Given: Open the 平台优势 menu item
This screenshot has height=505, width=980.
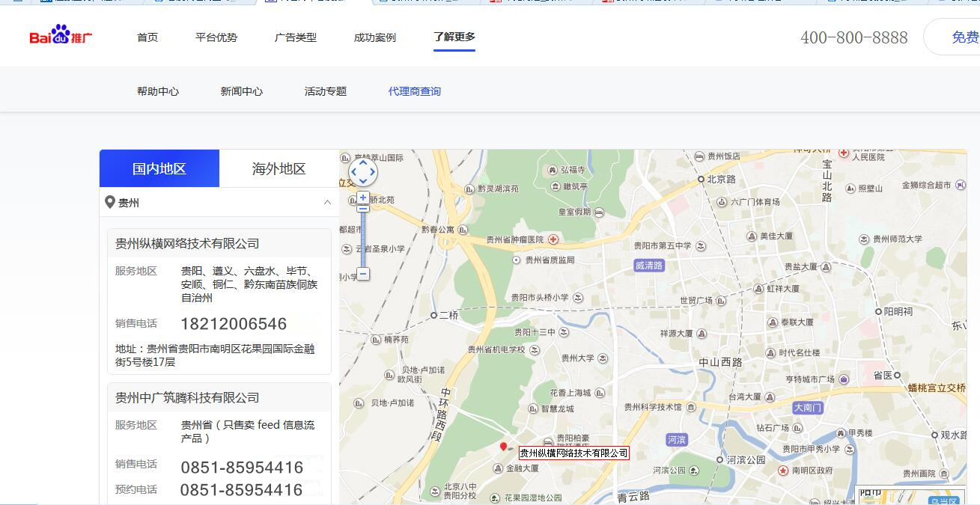Looking at the screenshot, I should [216, 37].
